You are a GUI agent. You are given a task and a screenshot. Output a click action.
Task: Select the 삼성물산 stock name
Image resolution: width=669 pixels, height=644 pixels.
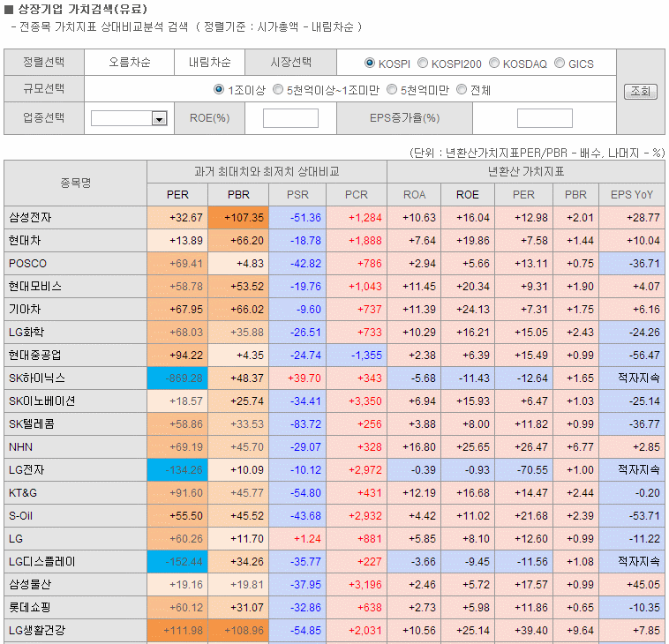(30, 585)
